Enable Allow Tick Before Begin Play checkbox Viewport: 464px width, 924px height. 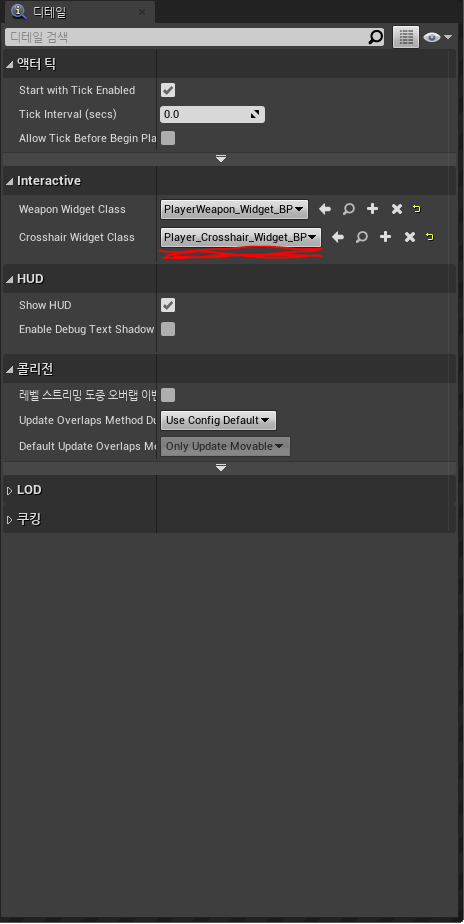168,138
